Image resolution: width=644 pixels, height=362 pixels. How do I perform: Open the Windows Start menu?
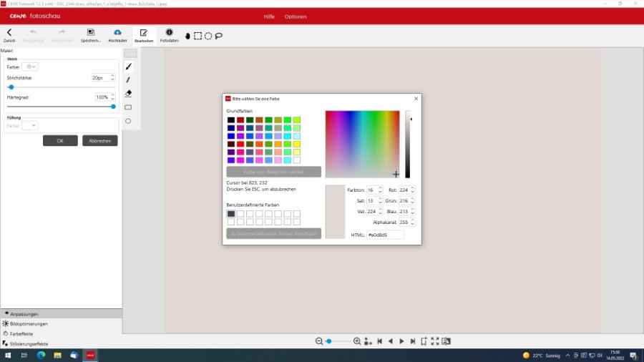8,356
